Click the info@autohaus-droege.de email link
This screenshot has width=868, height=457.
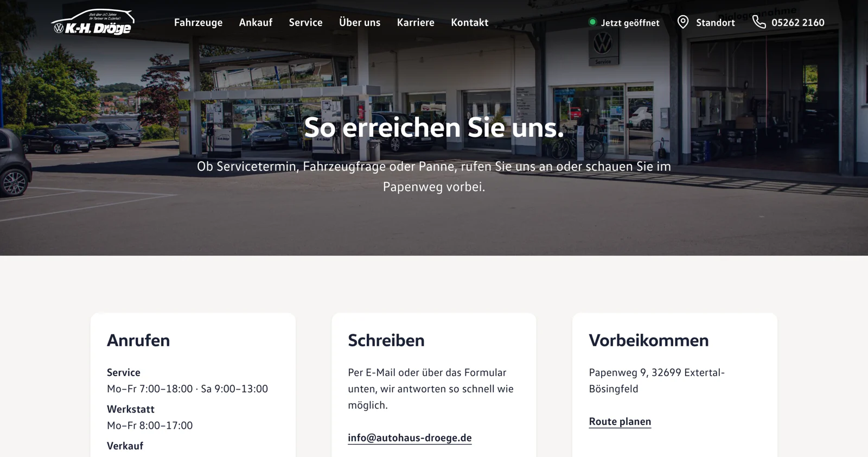pos(410,437)
